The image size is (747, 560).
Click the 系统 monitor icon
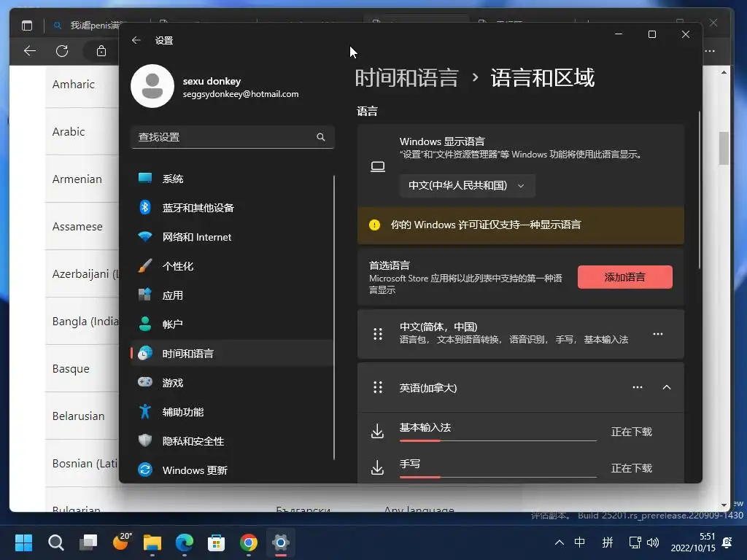(x=145, y=178)
